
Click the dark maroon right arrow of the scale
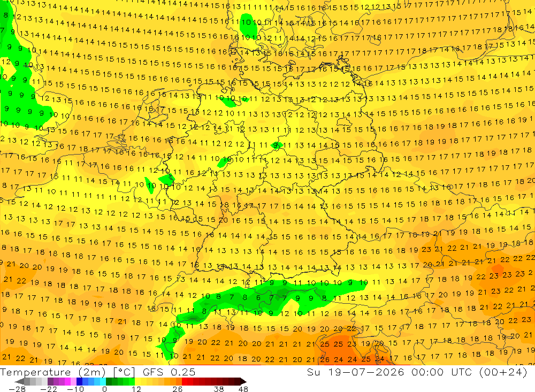pos(243,381)
